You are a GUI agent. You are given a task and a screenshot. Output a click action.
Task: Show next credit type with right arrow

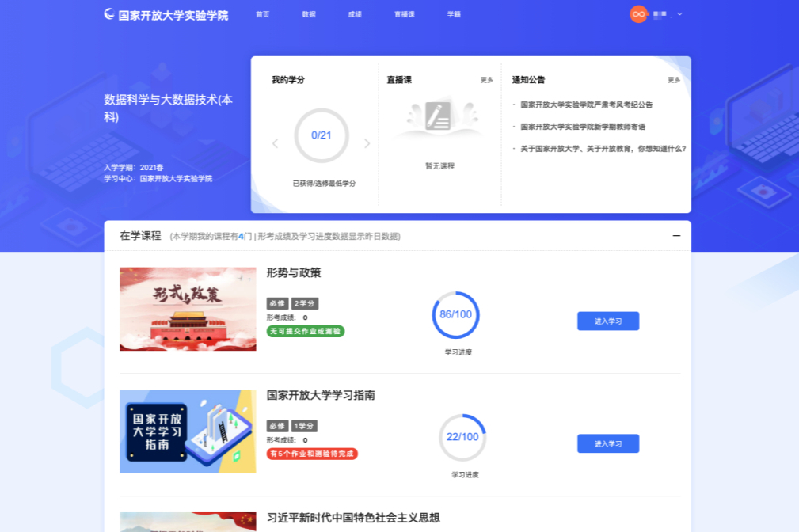[367, 144]
